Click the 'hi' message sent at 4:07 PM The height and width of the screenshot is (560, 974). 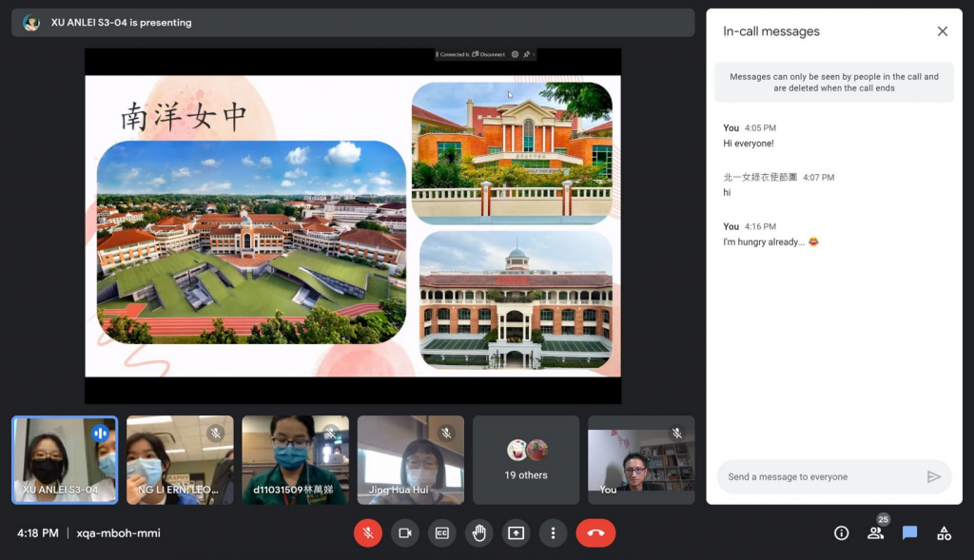(727, 192)
